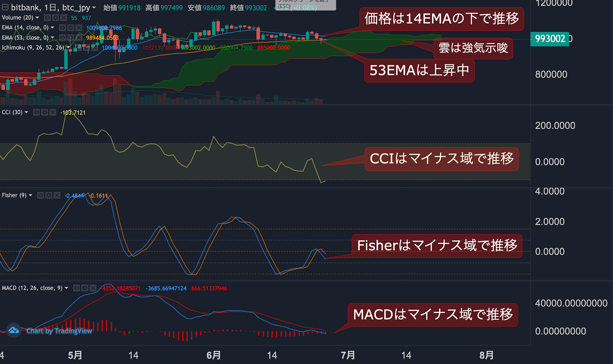
Task: Open the Ichimoku (9, 26, 52, 26) dropdown arrow
Action: point(68,47)
